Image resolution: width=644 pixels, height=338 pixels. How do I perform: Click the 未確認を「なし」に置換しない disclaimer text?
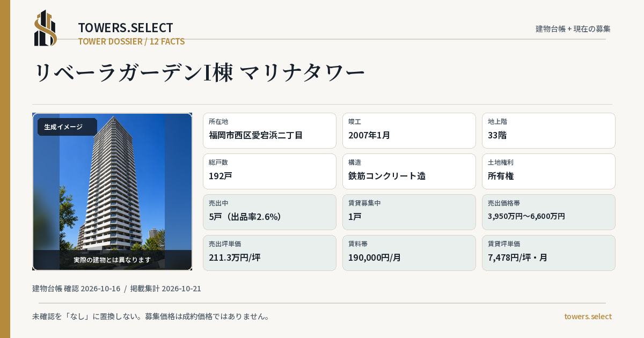[x=151, y=317]
